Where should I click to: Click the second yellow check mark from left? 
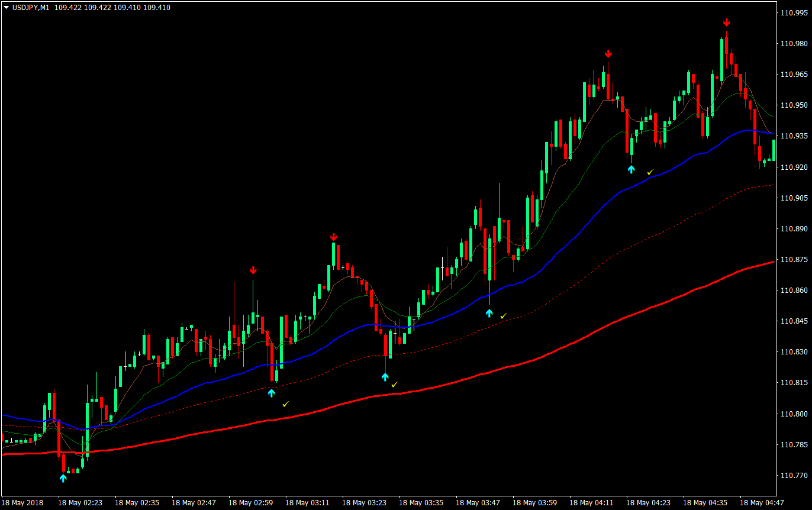pyautogui.click(x=395, y=385)
